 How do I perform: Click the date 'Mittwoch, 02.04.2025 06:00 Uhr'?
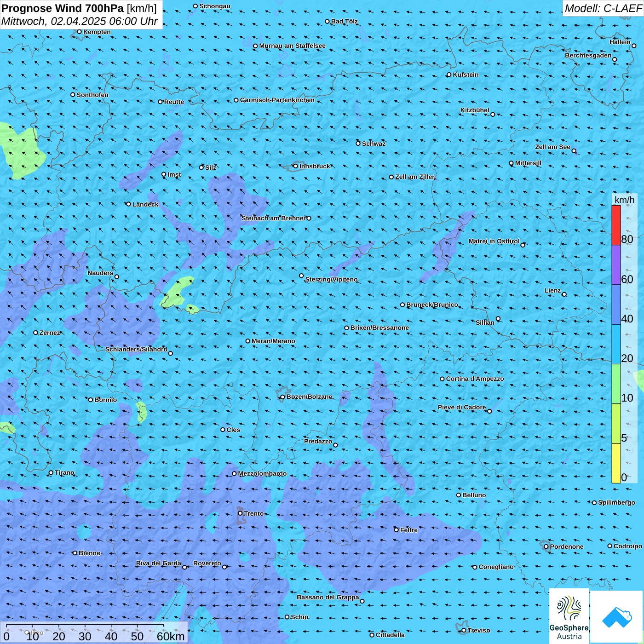(x=80, y=21)
